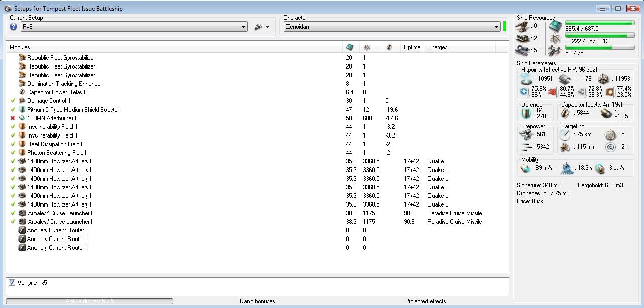Click the CPU chip icon in Ship Resources

click(555, 26)
